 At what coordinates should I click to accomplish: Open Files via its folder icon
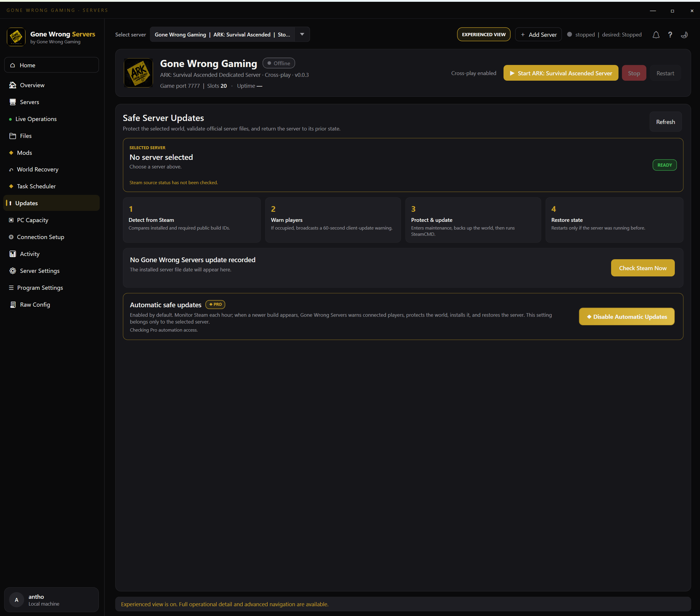click(x=13, y=136)
